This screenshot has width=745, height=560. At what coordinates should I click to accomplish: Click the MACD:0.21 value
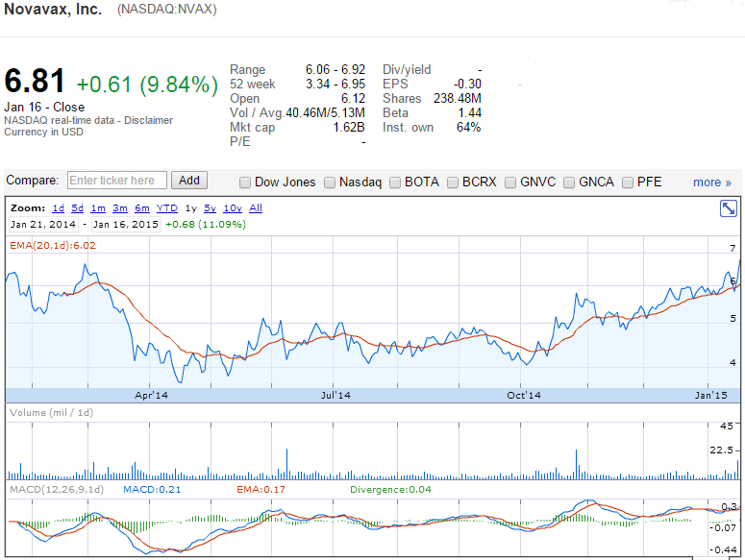pos(152,489)
